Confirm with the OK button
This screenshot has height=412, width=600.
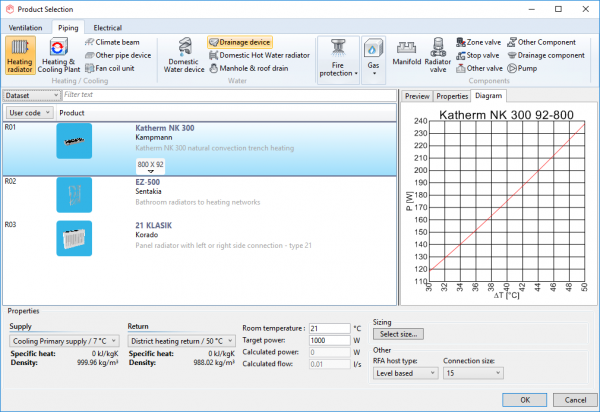click(x=524, y=399)
